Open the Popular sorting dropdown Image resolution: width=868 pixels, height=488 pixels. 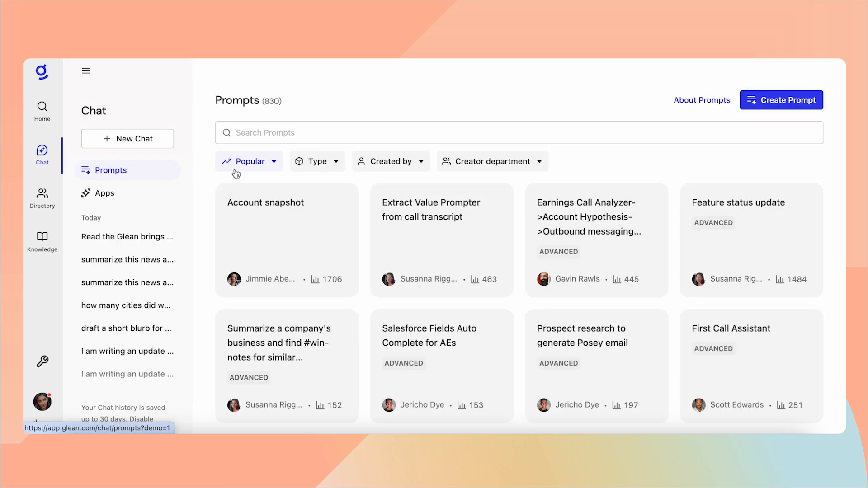[249, 161]
